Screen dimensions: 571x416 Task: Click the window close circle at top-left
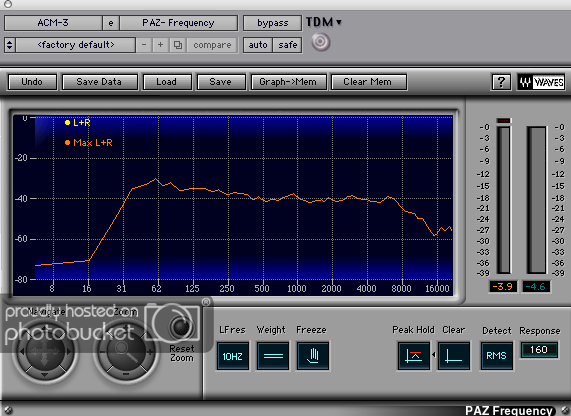8,4
